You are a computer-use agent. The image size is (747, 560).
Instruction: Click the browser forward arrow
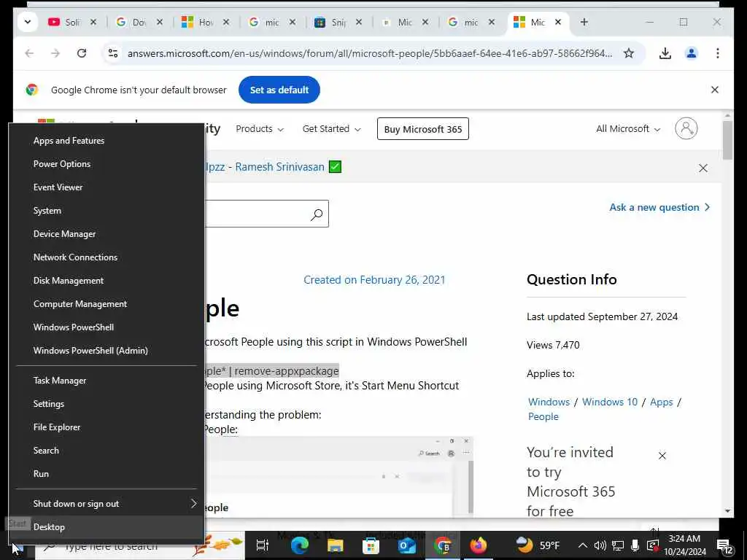[x=55, y=53]
